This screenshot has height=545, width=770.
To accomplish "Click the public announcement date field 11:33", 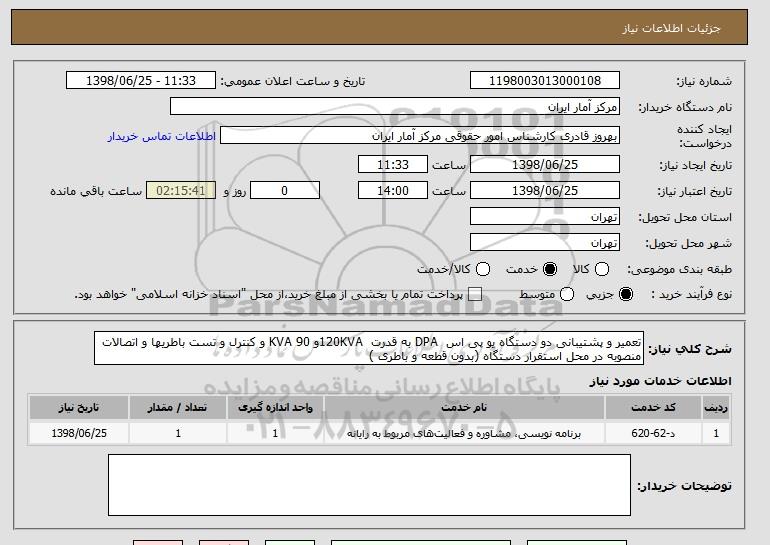I will coord(141,81).
